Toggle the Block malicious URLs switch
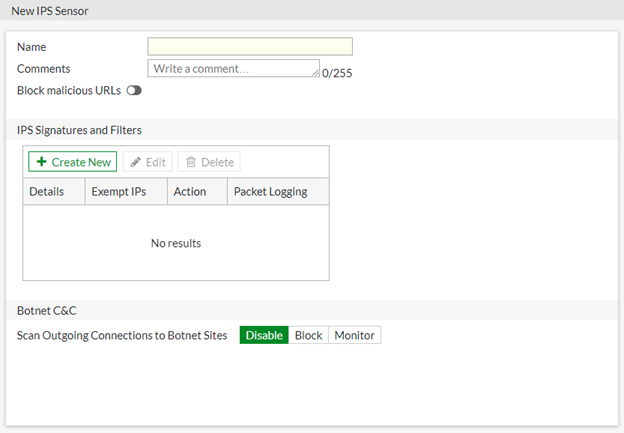Screen dimensions: 624x433 [x=134, y=90]
